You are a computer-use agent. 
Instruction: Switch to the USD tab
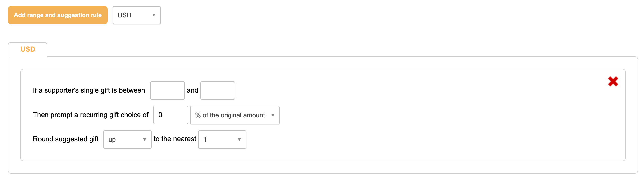pyautogui.click(x=28, y=49)
